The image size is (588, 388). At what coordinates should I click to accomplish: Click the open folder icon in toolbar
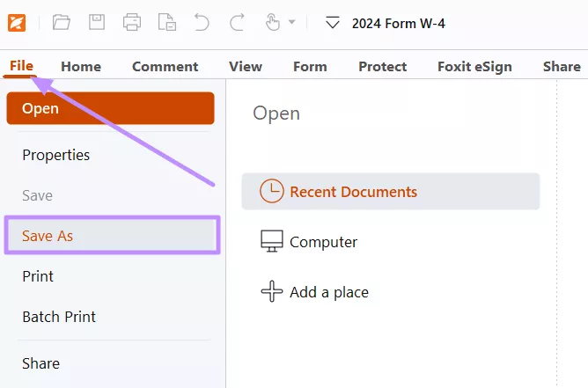61,23
